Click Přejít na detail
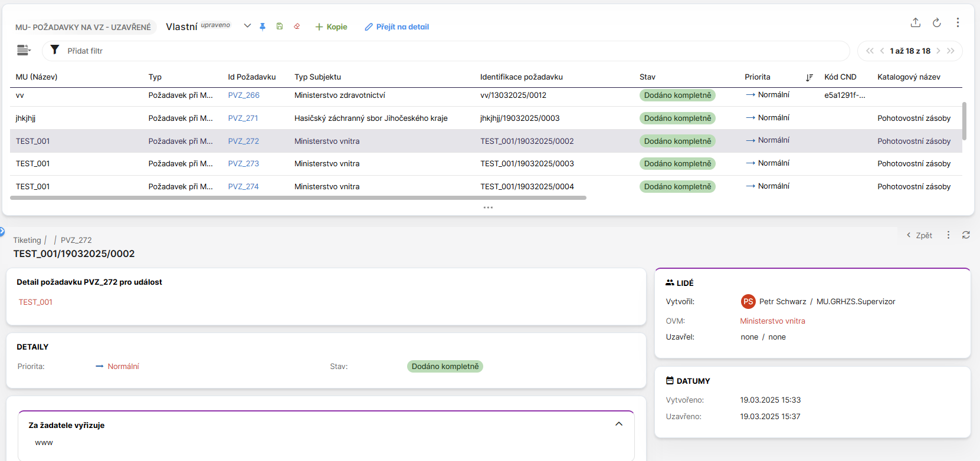This screenshot has width=980, height=461. [x=396, y=27]
